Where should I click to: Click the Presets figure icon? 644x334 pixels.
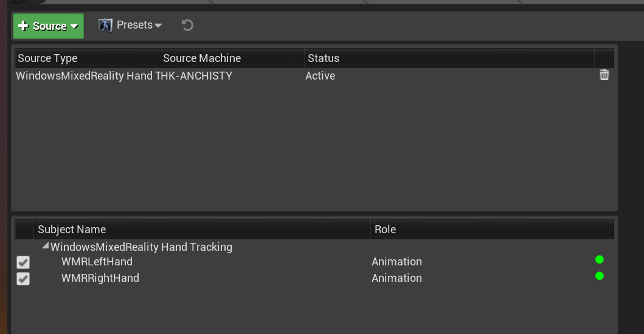pos(106,26)
